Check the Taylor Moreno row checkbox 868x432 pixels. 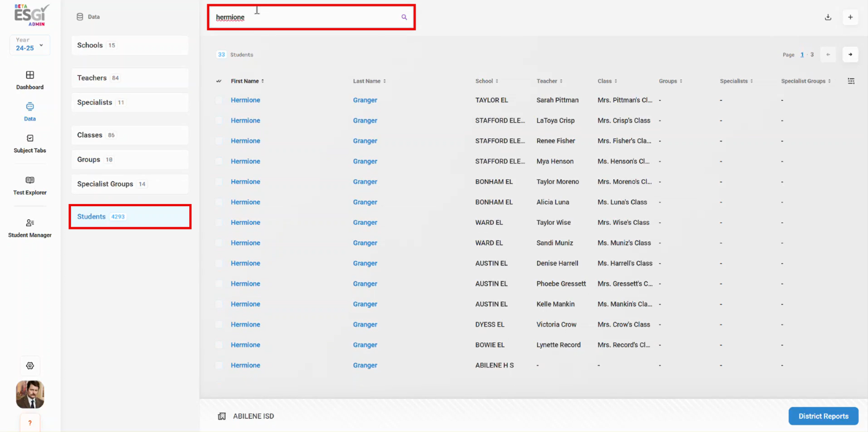pos(219,182)
